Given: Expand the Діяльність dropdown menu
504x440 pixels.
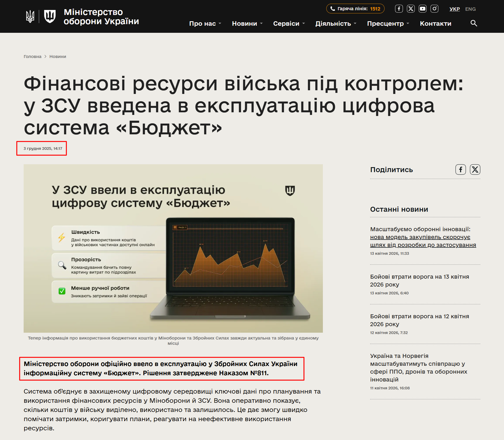Looking at the screenshot, I should [x=336, y=24].
